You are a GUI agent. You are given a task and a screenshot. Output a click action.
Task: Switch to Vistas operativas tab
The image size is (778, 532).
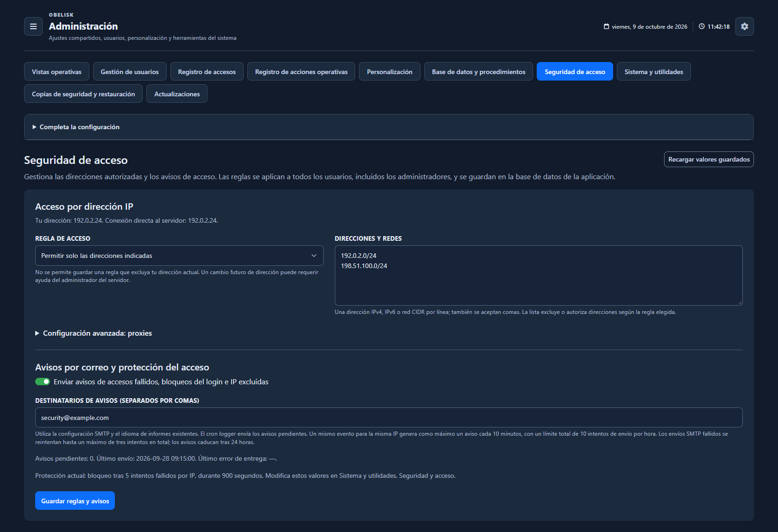[56, 71]
